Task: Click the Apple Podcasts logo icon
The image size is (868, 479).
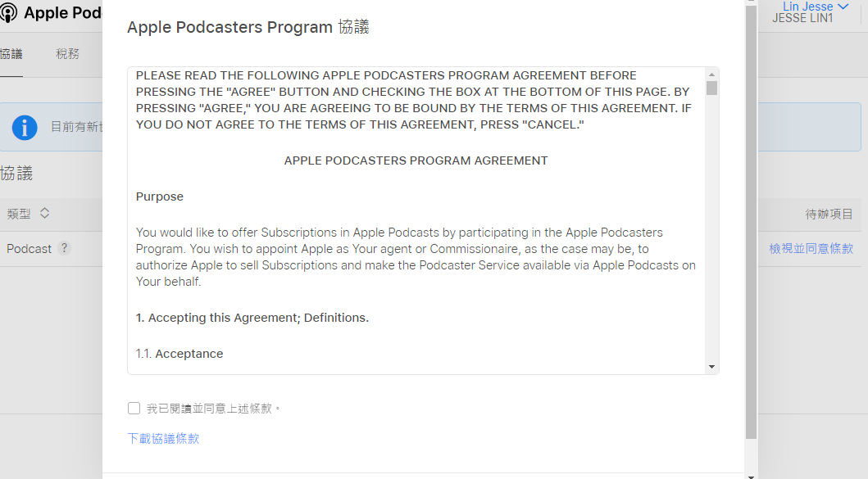Action: [x=7, y=13]
